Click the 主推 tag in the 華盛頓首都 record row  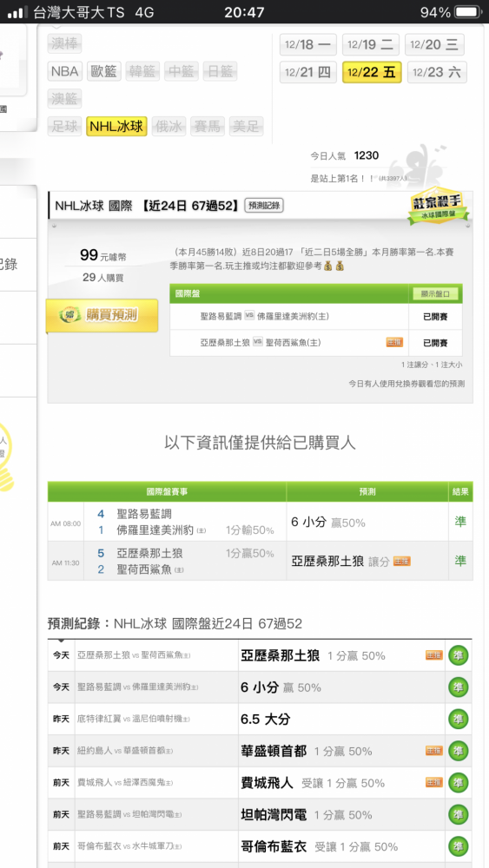click(x=434, y=751)
